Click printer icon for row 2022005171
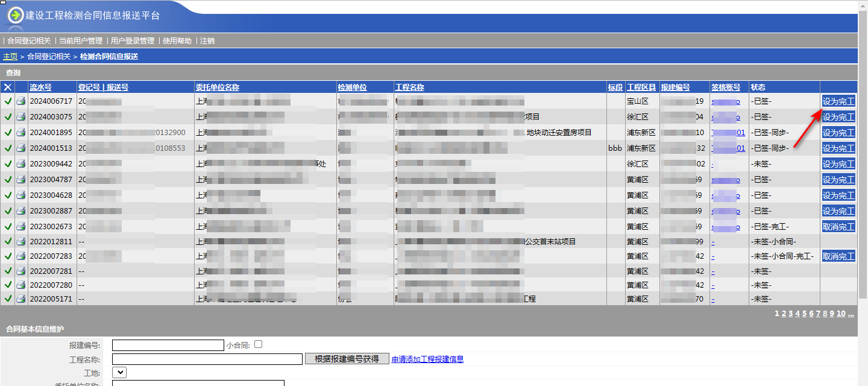The width and height of the screenshot is (868, 386). coord(21,299)
